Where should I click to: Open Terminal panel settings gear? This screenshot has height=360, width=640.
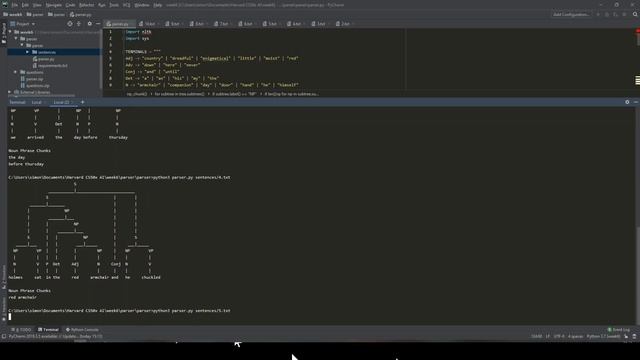pos(627,102)
